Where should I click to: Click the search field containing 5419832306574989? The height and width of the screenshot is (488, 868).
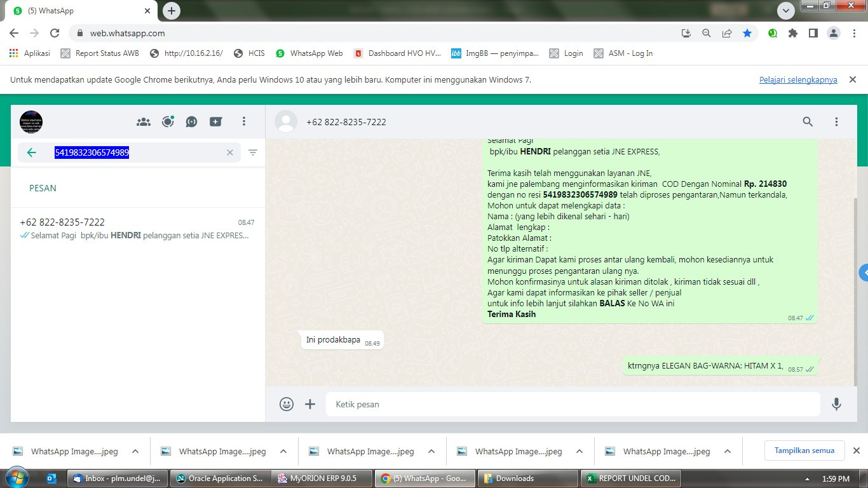[x=129, y=152]
